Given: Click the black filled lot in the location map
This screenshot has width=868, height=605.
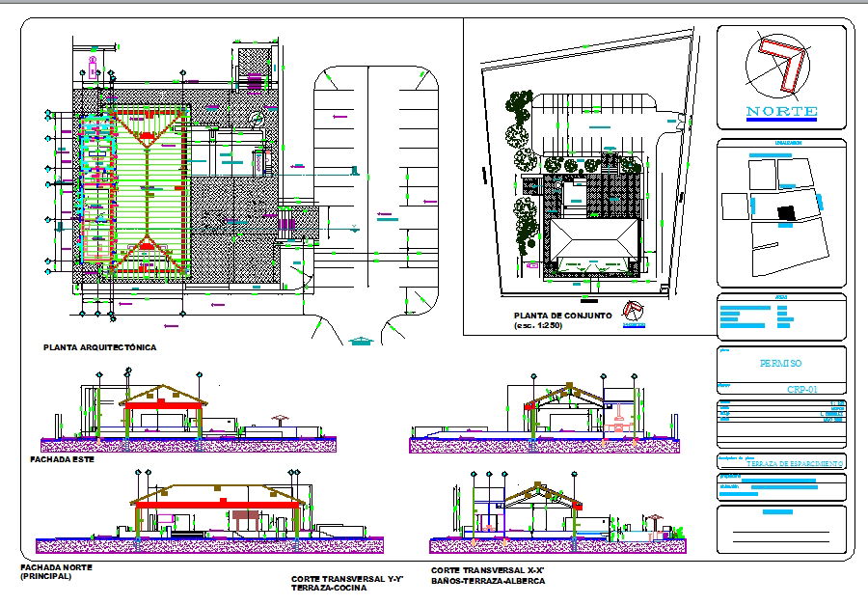Looking at the screenshot, I should point(788,212).
